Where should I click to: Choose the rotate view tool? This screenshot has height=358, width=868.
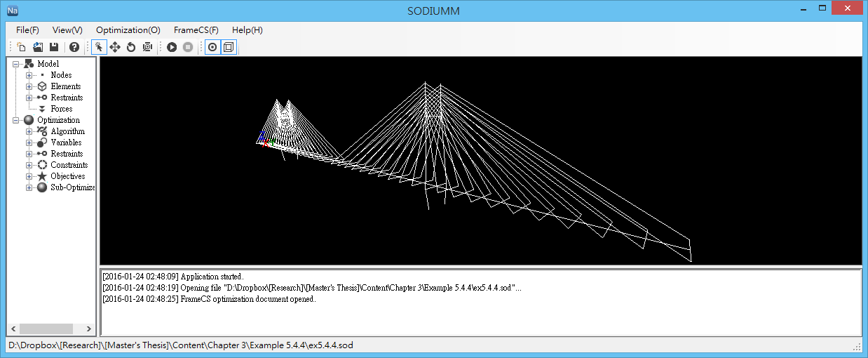pyautogui.click(x=131, y=47)
